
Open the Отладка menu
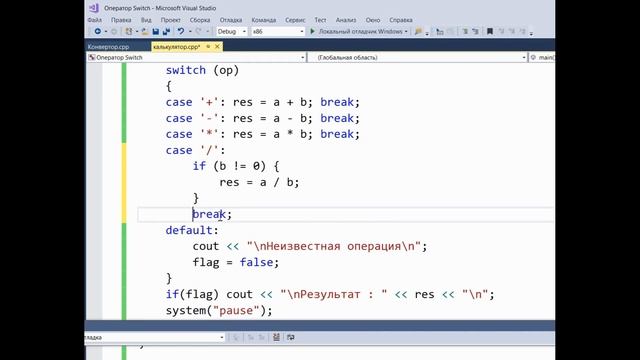point(231,20)
